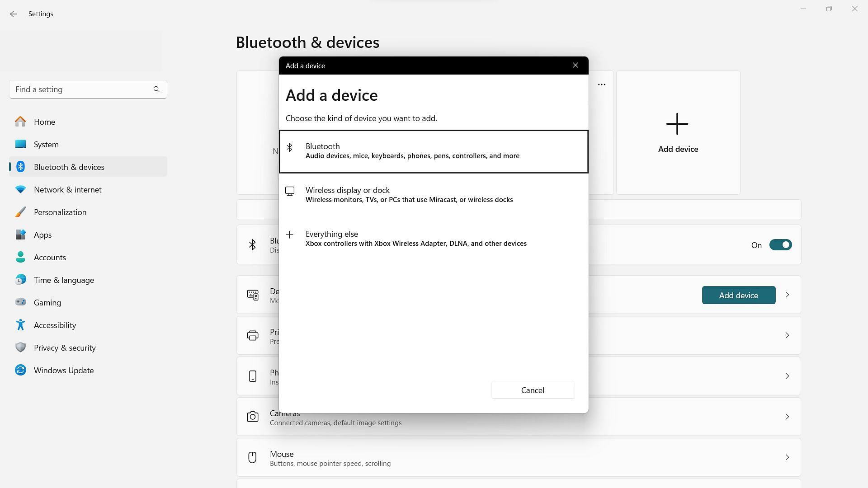Viewport: 868px width, 488px height.
Task: Click the Network & internet icon
Action: click(x=20, y=189)
